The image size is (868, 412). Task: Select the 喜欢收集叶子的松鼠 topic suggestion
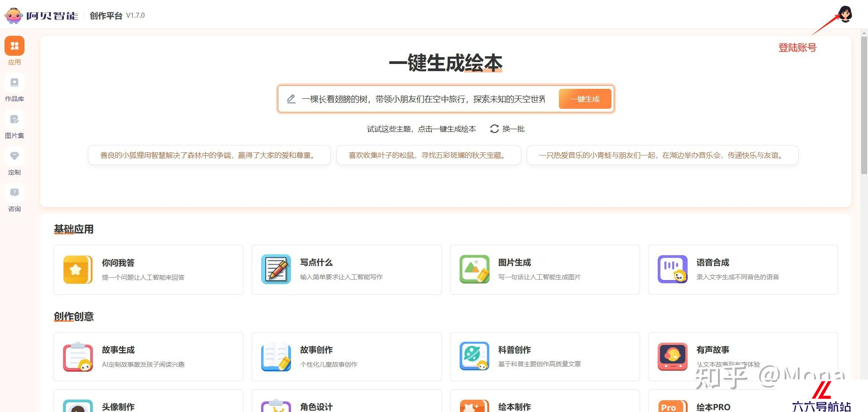(x=428, y=155)
